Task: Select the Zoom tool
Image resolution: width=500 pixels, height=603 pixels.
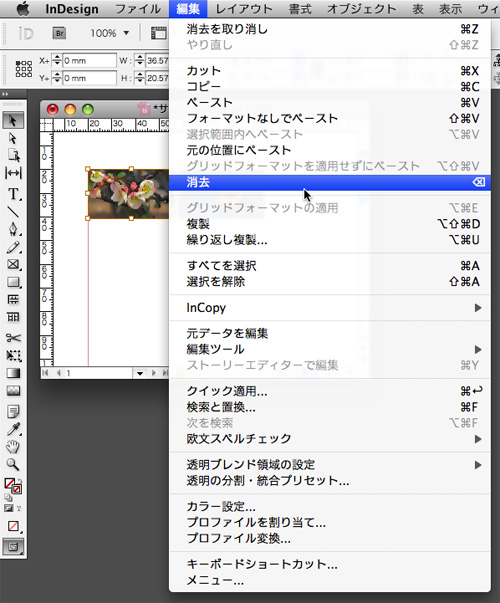Action: (13, 464)
